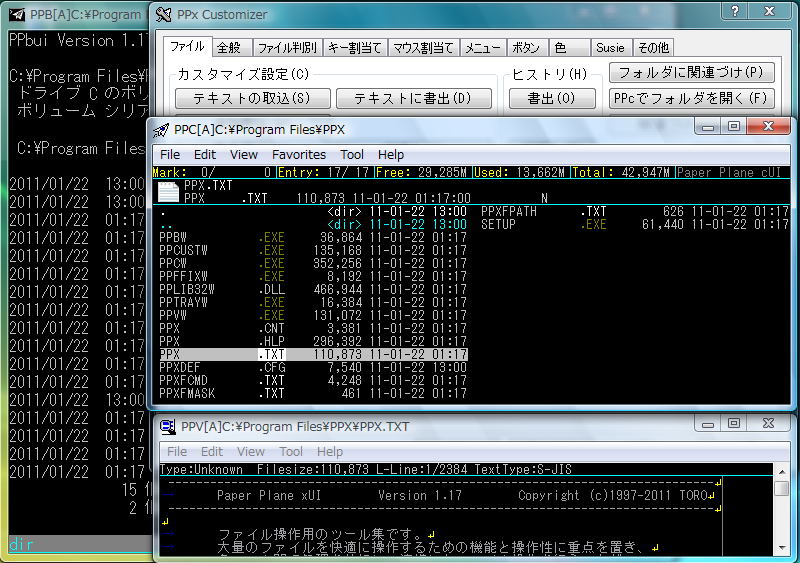The height and width of the screenshot is (563, 800).
Task: Open the View menu in PPV
Action: [x=251, y=452]
